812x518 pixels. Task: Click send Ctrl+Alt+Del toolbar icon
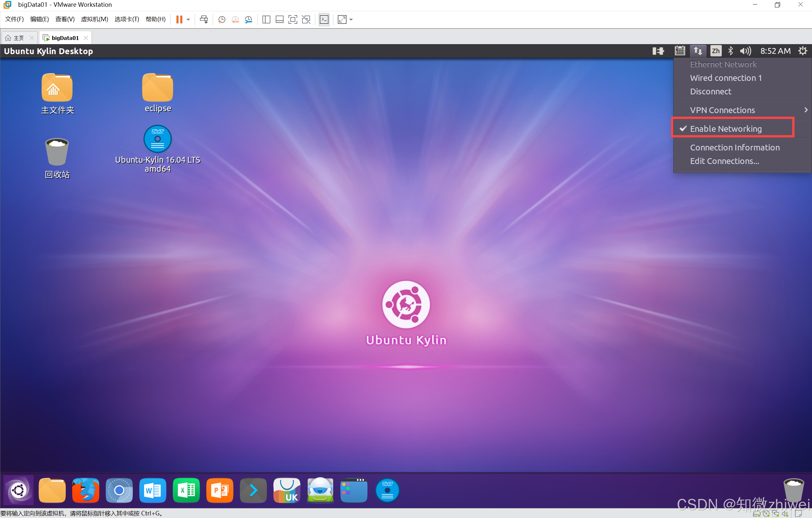204,20
